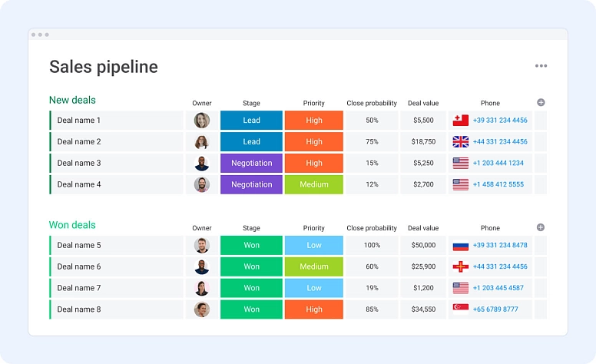The height and width of the screenshot is (364, 596).
Task: Click phone link +44 331 234 4456 for Deal name 2
Action: [500, 142]
